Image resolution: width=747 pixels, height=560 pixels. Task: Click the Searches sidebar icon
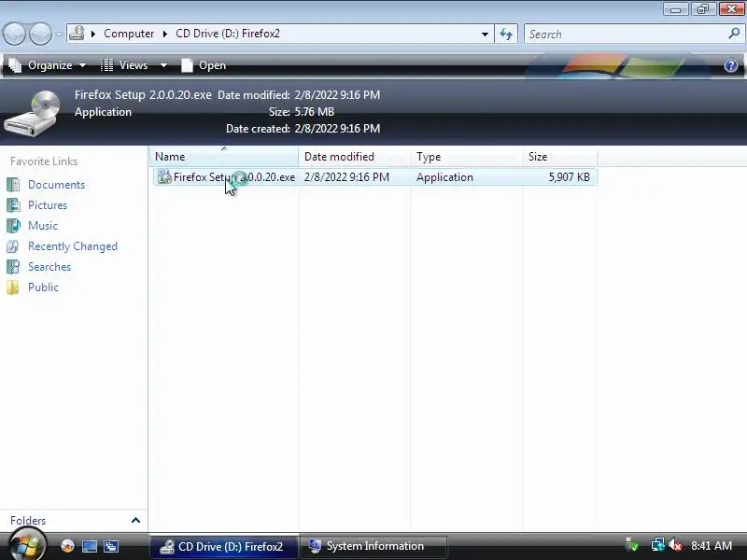pyautogui.click(x=13, y=267)
